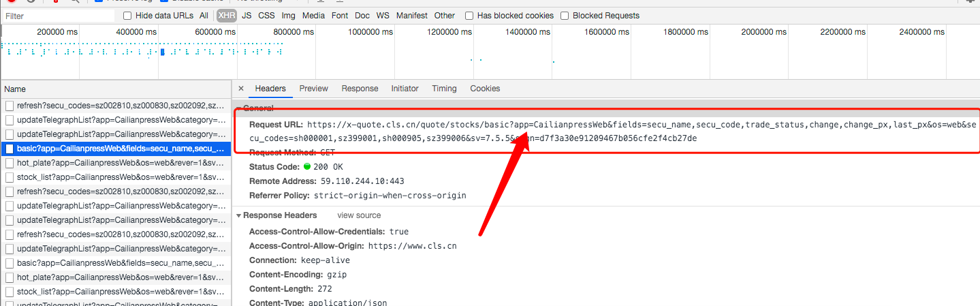
Task: Select the All request type filter
Action: tap(204, 16)
